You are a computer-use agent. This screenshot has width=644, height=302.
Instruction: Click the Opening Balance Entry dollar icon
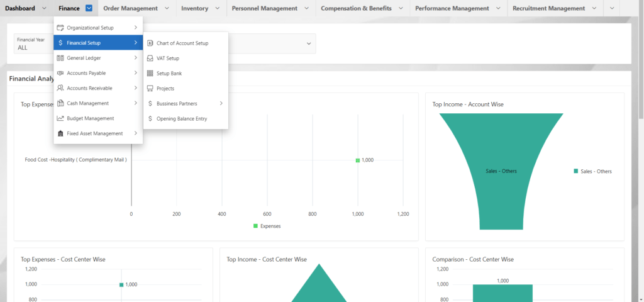pyautogui.click(x=150, y=119)
